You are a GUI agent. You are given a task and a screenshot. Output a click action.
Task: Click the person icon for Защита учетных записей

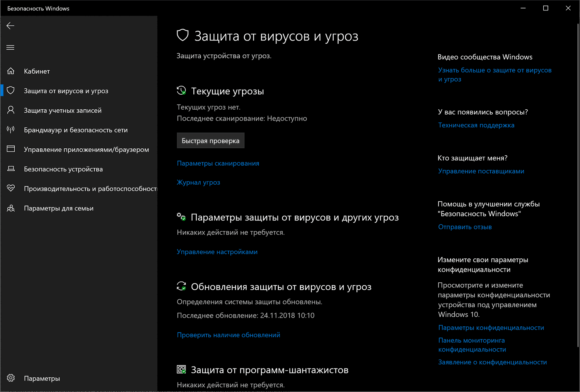[11, 110]
